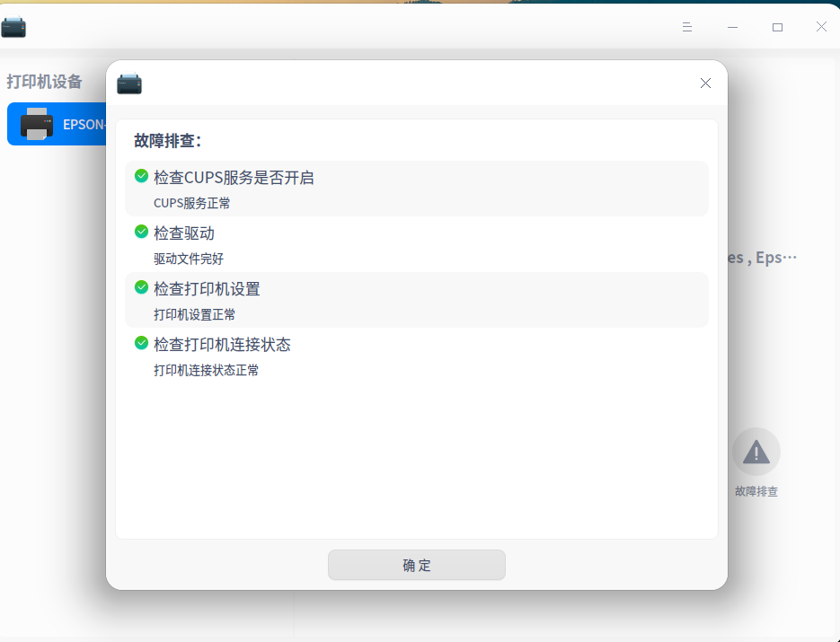The height and width of the screenshot is (642, 840).
Task: Minimize the printer manager window
Action: click(732, 27)
